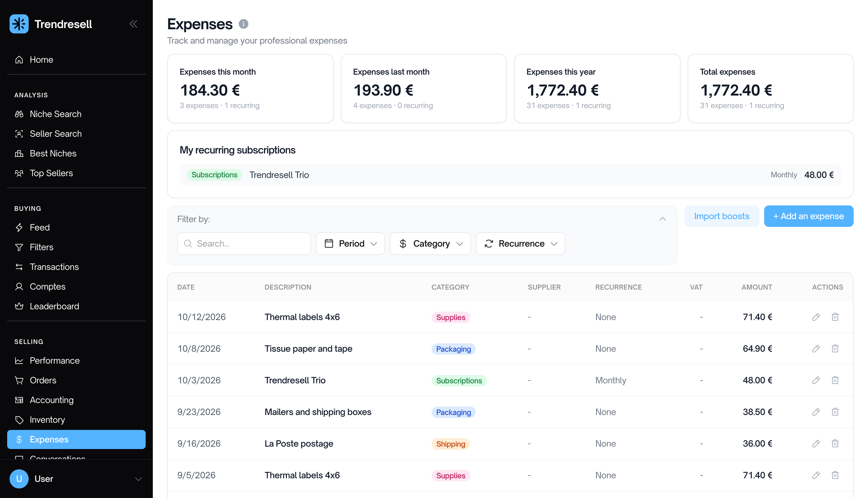Image resolution: width=868 pixels, height=498 pixels.
Task: Click the DATE column header
Action: [186, 287]
